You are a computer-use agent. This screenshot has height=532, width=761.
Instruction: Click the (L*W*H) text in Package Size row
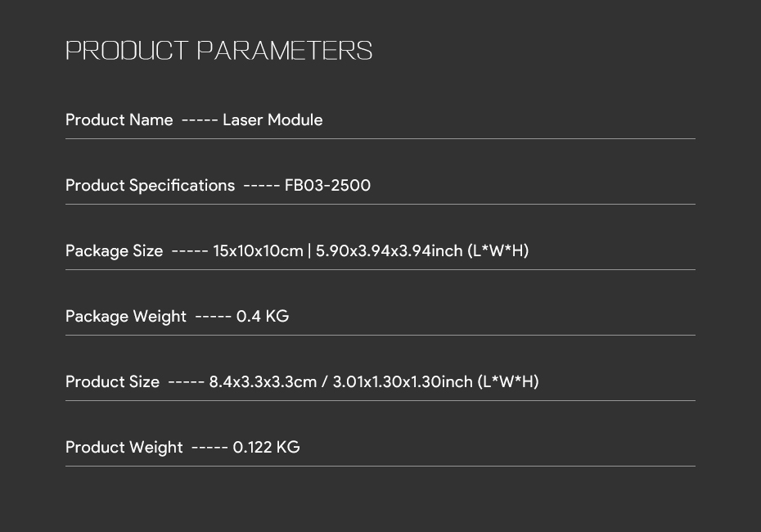coord(498,251)
